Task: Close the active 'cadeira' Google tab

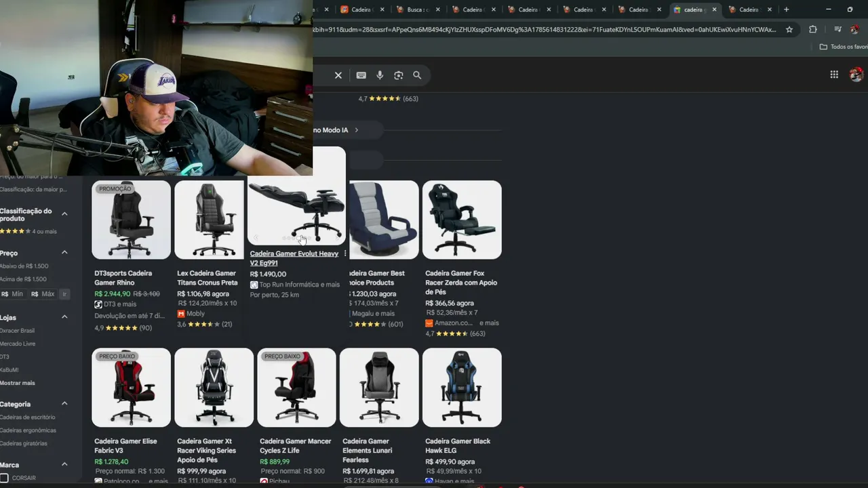Action: pyautogui.click(x=714, y=9)
